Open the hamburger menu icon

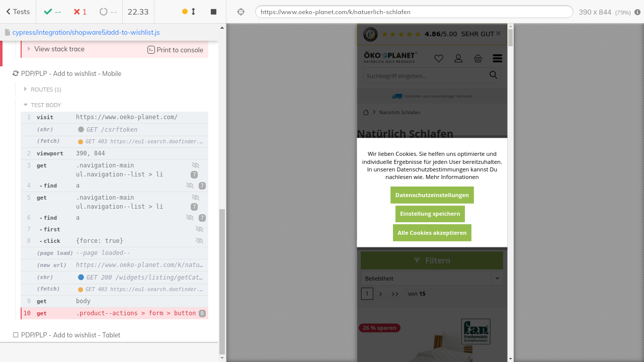[498, 58]
